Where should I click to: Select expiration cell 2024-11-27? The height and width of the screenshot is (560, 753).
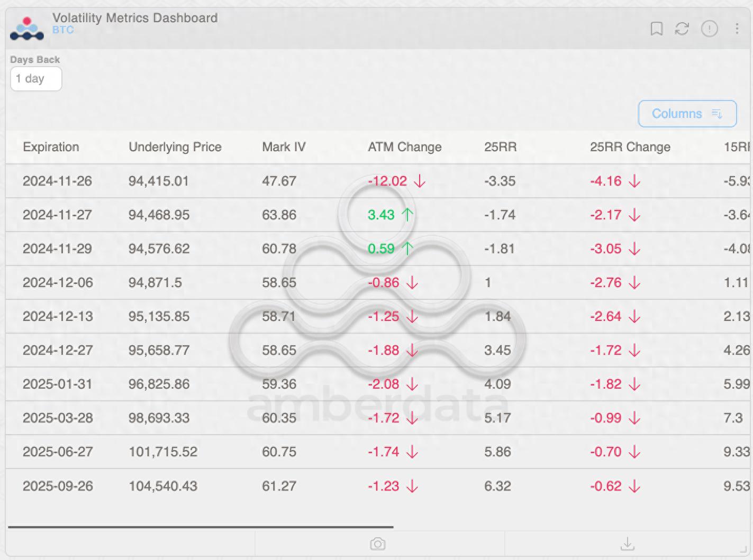click(57, 215)
